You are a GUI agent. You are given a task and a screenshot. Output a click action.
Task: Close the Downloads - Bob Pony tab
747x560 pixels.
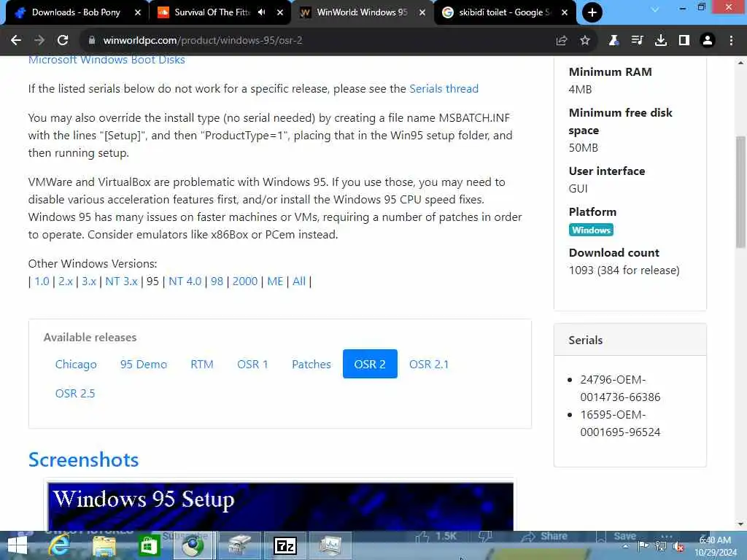(138, 12)
